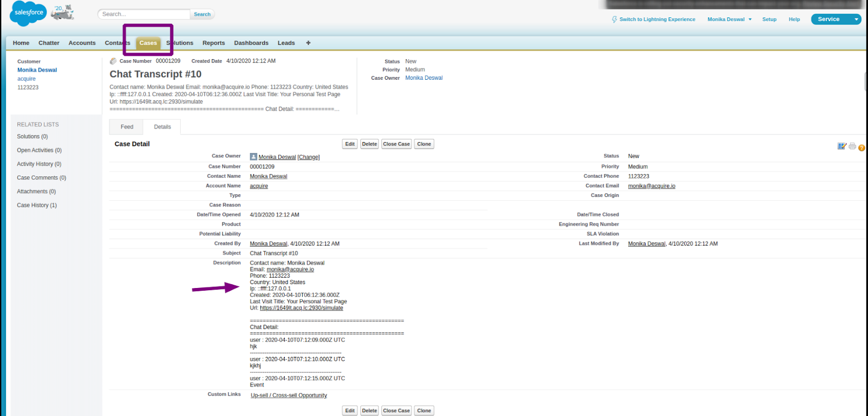Click the Subject value Chat Transcript #10

tap(274, 253)
